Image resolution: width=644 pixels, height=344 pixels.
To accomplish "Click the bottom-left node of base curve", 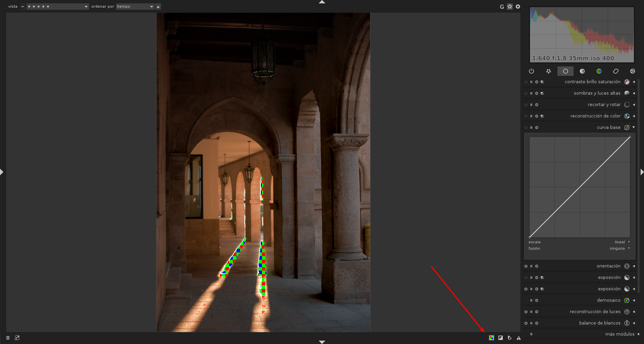I will pyautogui.click(x=530, y=237).
